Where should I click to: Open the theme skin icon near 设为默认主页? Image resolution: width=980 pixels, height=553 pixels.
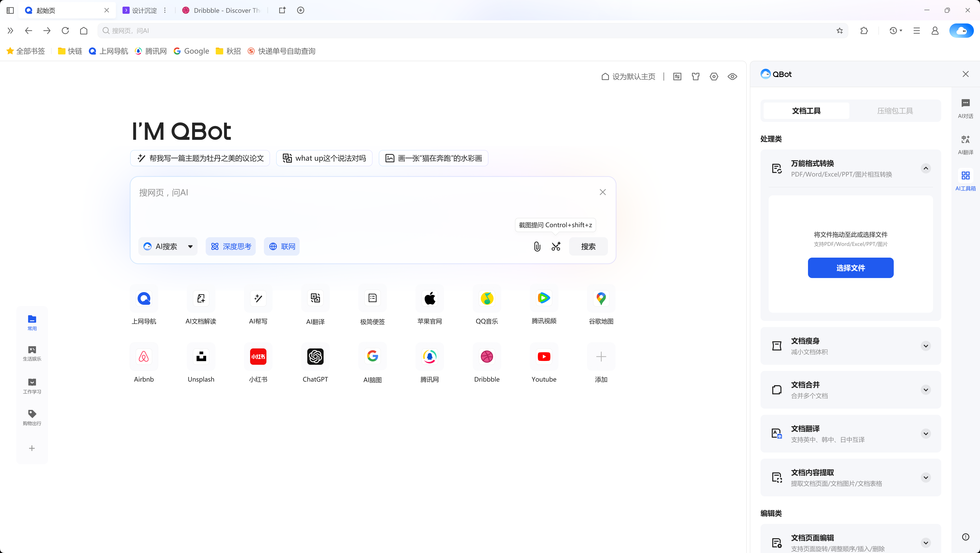[696, 77]
